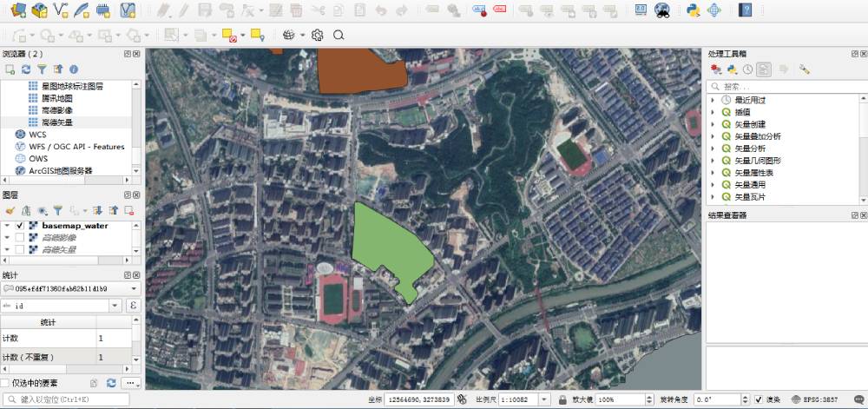Click the binoculars metasearch icon
Viewport: 868px width, 409px height.
click(662, 10)
